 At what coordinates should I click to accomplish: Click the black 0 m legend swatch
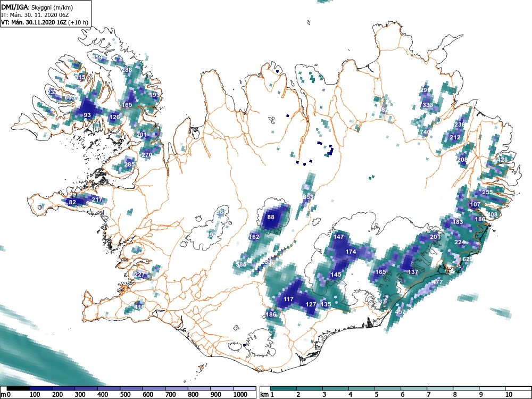coord(18,388)
